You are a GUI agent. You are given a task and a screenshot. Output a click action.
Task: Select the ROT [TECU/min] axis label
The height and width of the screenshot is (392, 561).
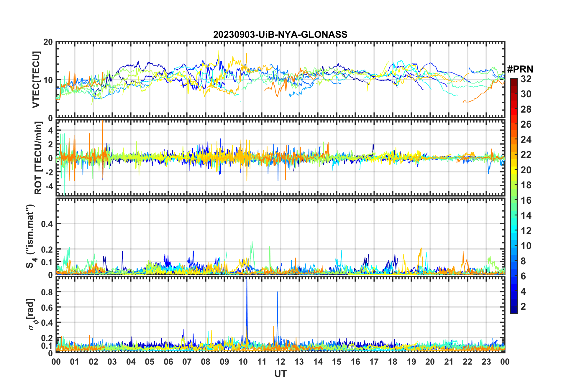tap(38, 158)
